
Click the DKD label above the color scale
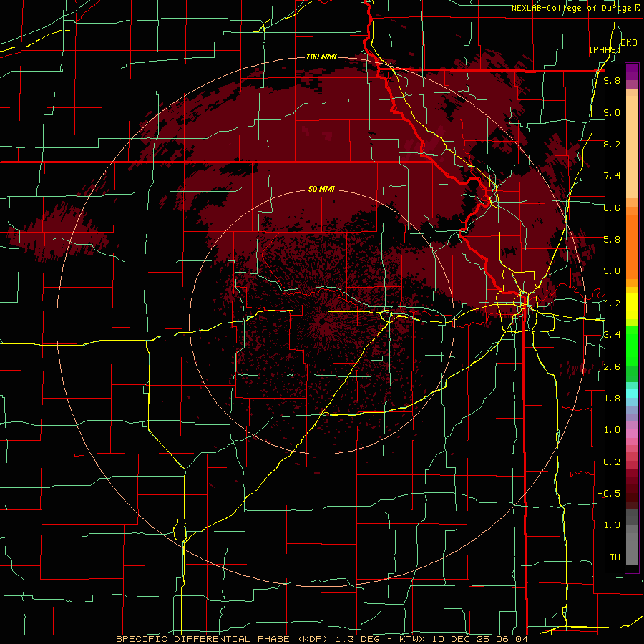pyautogui.click(x=629, y=43)
